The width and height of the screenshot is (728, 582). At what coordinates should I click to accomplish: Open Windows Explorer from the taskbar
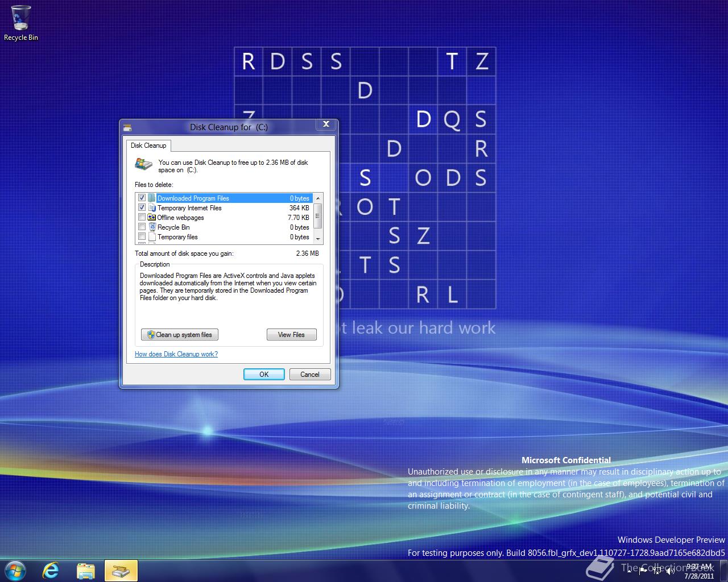86,571
